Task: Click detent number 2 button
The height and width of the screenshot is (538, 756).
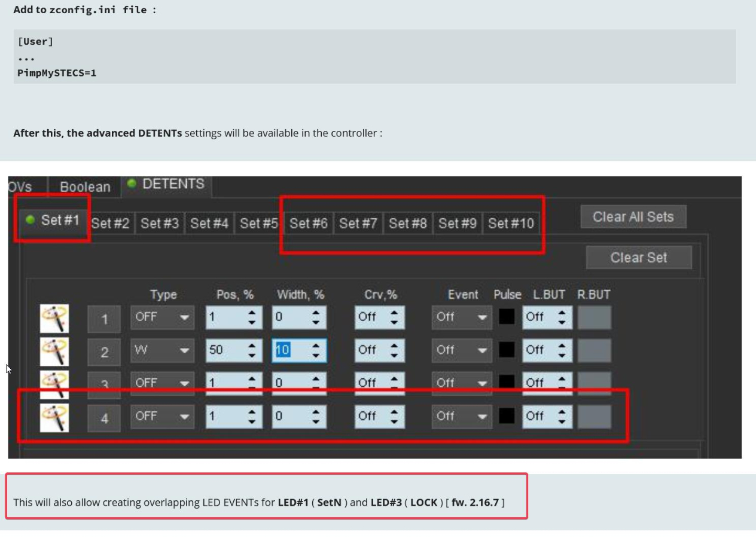Action: [104, 352]
